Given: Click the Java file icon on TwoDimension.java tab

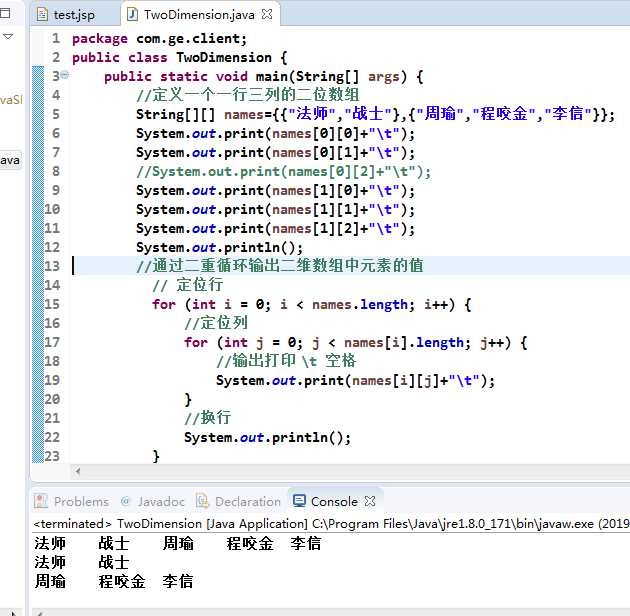Looking at the screenshot, I should coord(132,15).
